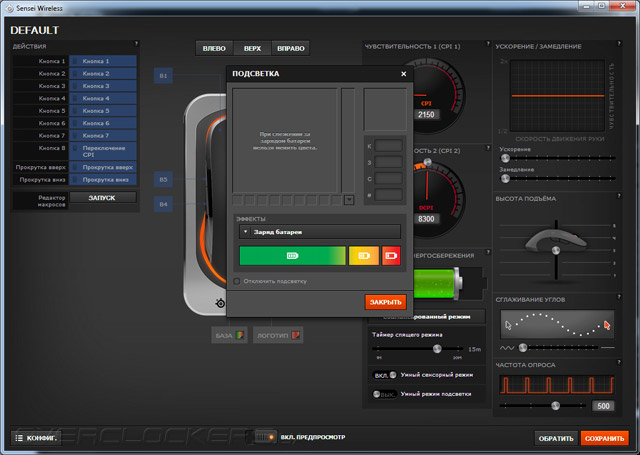Click the yellow half battery color segment
Viewport: 640px width, 455px height.
[364, 256]
